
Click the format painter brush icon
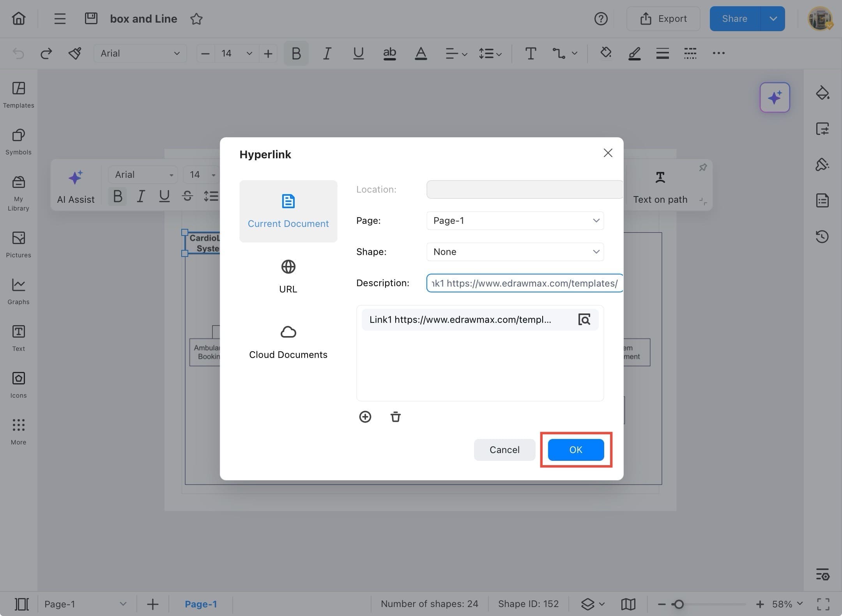tap(75, 53)
